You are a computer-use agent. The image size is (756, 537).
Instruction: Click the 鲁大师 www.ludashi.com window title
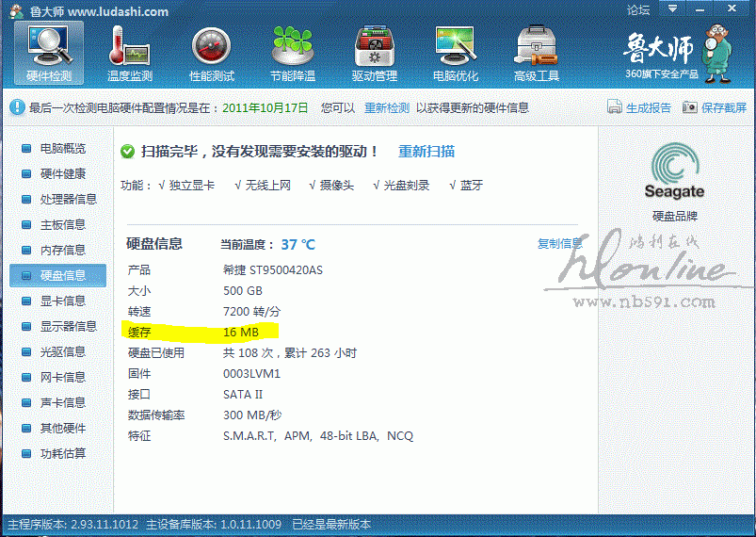tap(99, 11)
